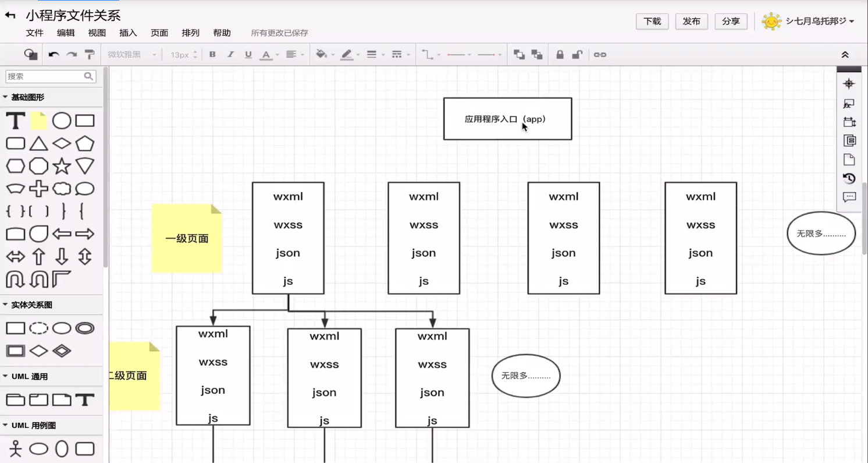Open the 文件 menu
868x463 pixels.
pyautogui.click(x=35, y=33)
